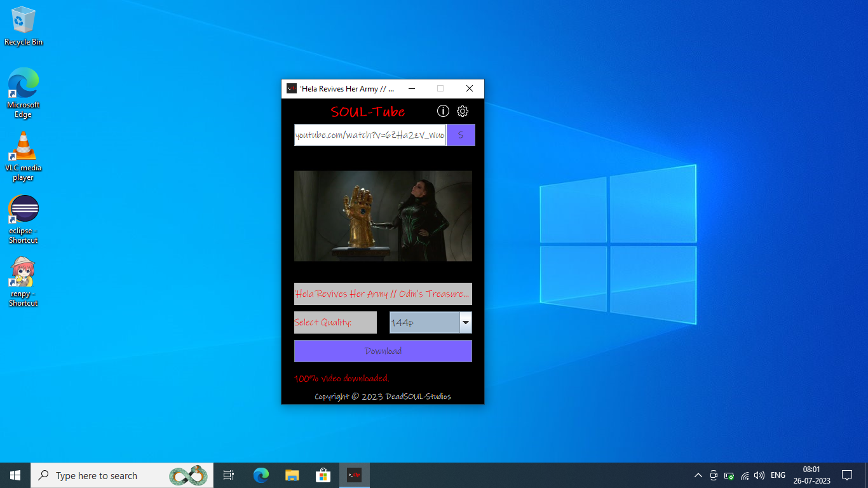Open File Explorer from the taskbar
This screenshot has height=488, width=868.
(x=292, y=475)
